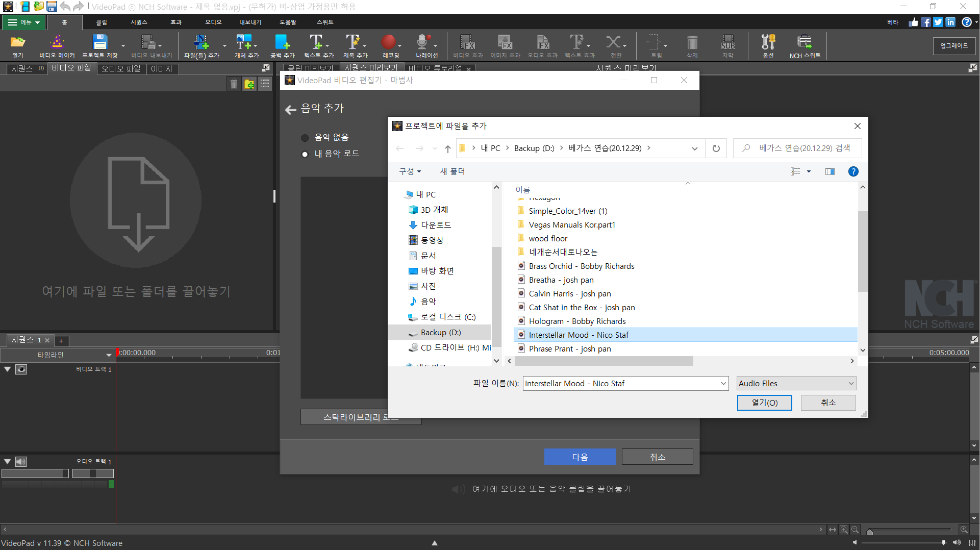
Task: Click the 파일(들) 추가 icon
Action: (x=200, y=42)
